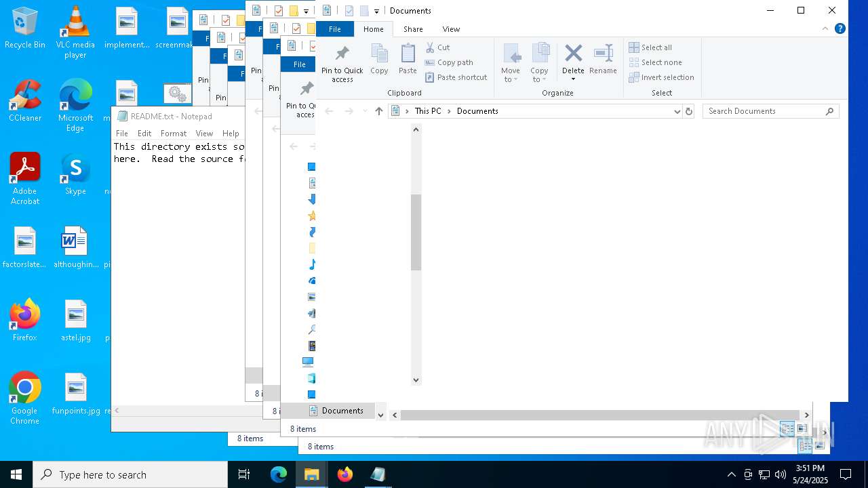Collapse the ribbon with the caret
Image resolution: width=868 pixels, height=488 pixels.
(x=825, y=28)
